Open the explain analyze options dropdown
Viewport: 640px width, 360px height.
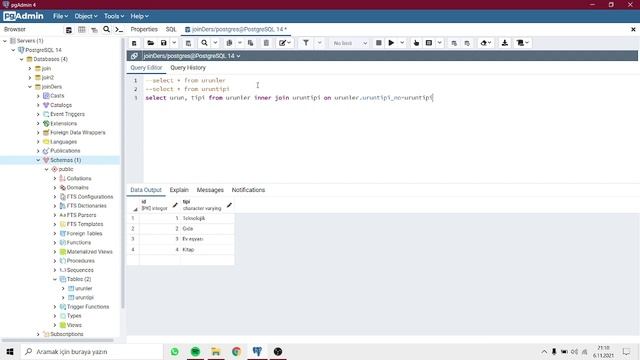[440, 43]
